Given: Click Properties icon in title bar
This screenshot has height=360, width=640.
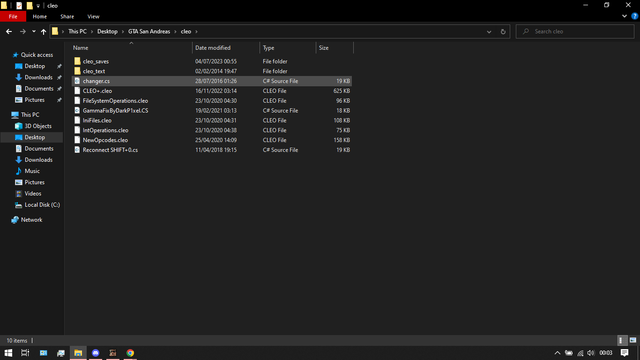Looking at the screenshot, I should tap(19, 6).
